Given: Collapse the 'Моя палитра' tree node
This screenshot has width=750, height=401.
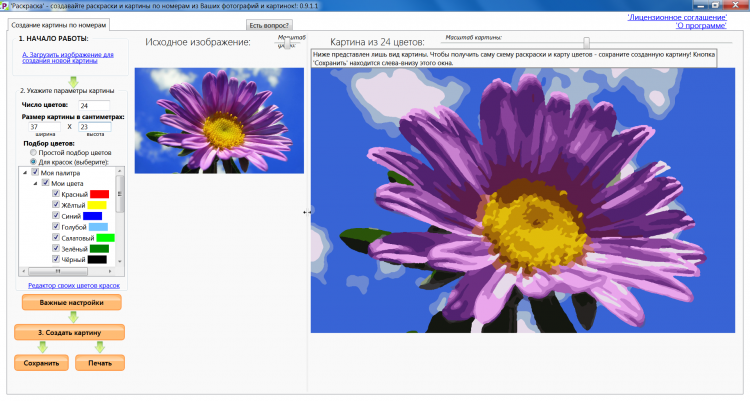Looking at the screenshot, I should (x=25, y=173).
